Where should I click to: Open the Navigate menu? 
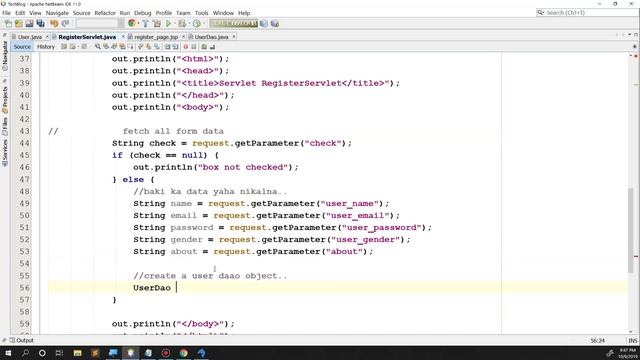point(57,13)
